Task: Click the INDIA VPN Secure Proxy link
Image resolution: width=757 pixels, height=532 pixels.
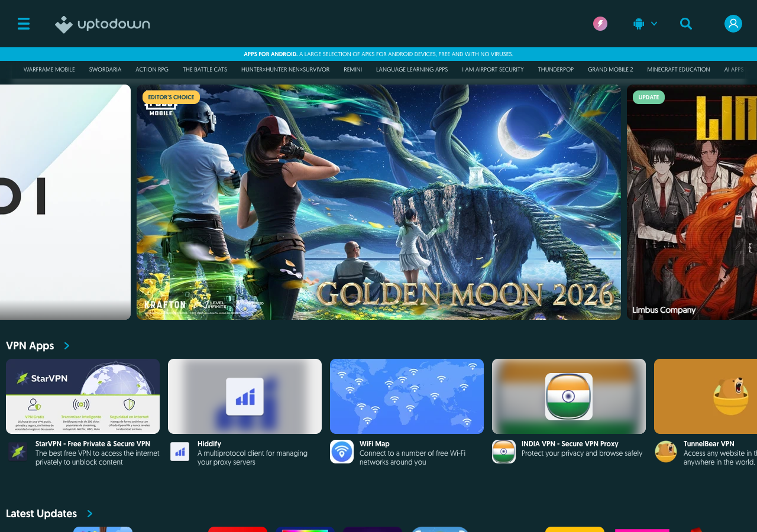Action: [570, 444]
